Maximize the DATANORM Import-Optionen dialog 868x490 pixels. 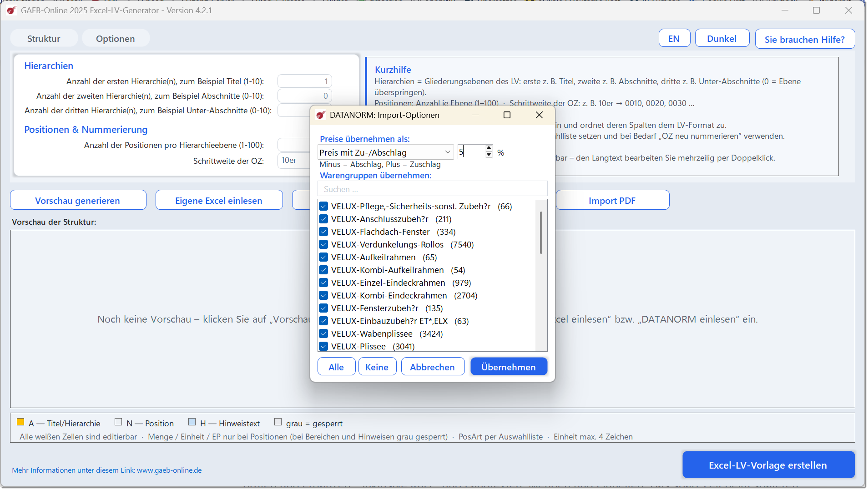click(507, 115)
